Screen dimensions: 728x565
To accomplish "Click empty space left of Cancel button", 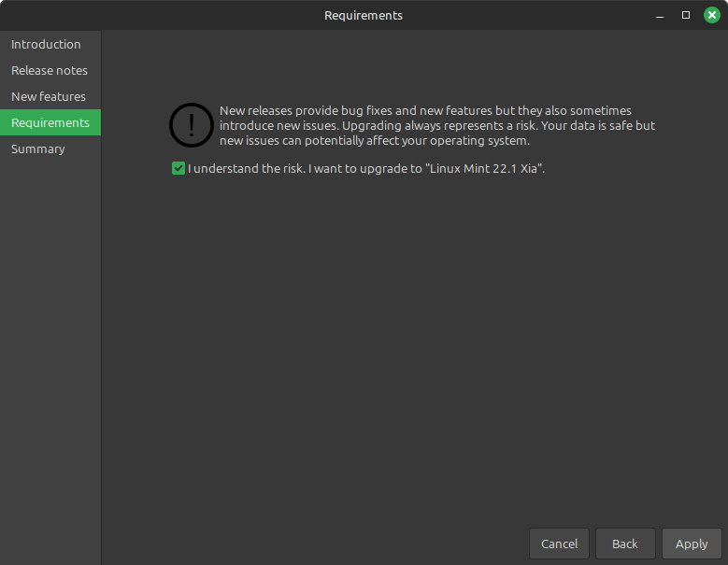I will tap(318, 544).
